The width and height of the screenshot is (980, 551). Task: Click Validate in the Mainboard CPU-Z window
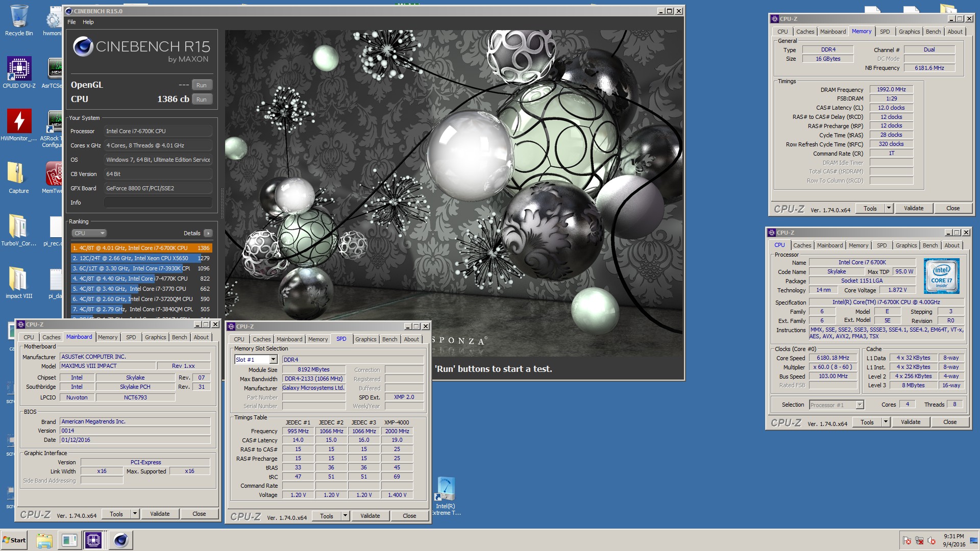pyautogui.click(x=160, y=514)
